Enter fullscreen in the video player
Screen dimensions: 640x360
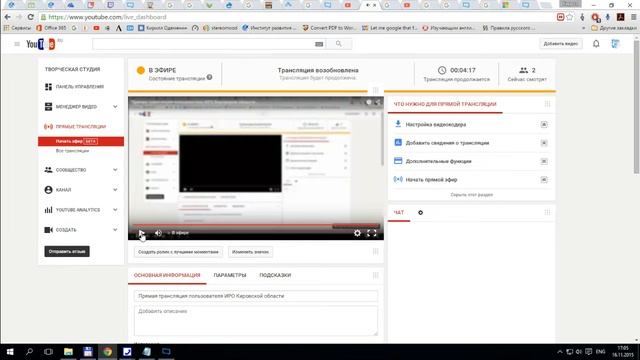coord(371,233)
